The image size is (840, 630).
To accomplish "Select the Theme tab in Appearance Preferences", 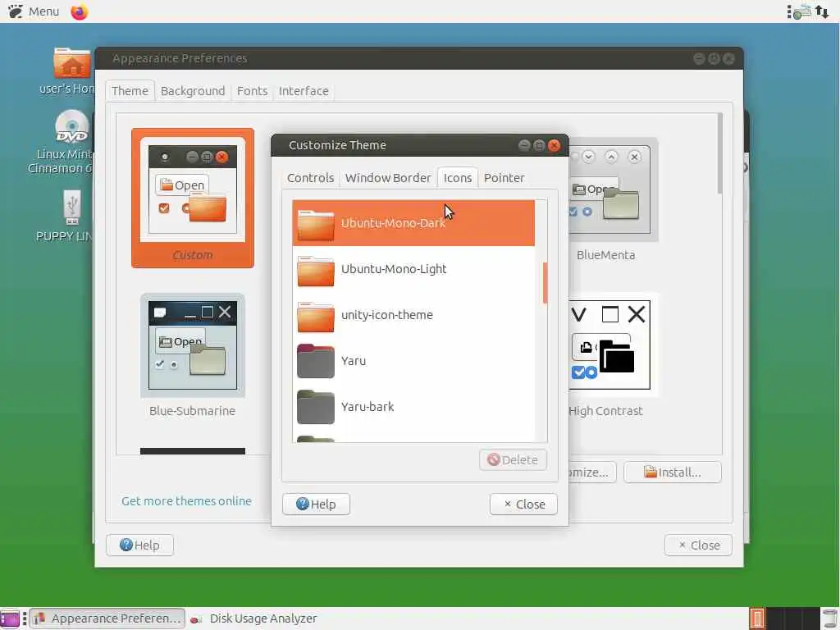I will (130, 91).
